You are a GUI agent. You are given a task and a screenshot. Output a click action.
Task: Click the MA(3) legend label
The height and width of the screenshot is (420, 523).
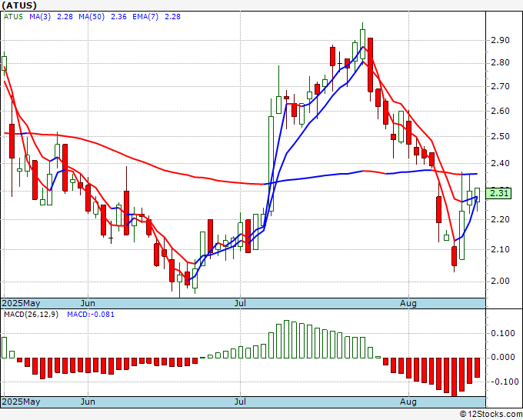click(x=40, y=17)
